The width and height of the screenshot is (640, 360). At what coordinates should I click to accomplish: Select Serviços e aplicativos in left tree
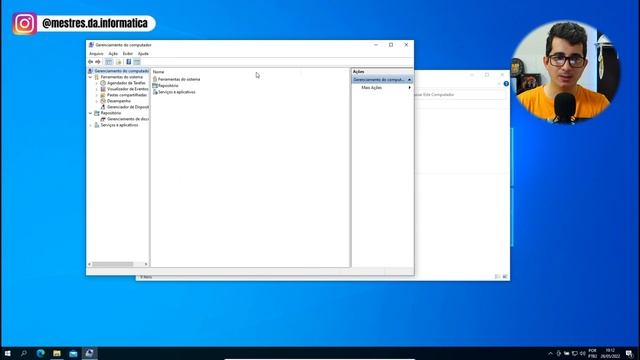pos(119,125)
